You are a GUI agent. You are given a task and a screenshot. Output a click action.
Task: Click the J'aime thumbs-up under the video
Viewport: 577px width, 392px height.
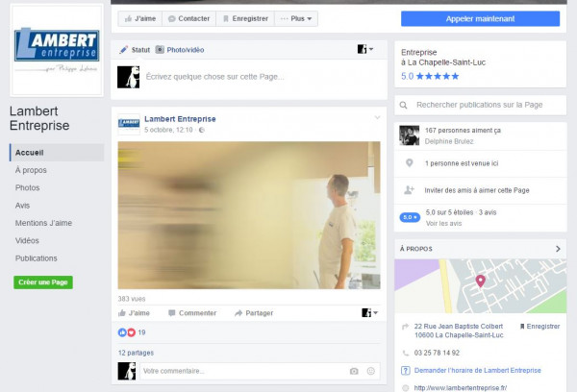(x=134, y=313)
